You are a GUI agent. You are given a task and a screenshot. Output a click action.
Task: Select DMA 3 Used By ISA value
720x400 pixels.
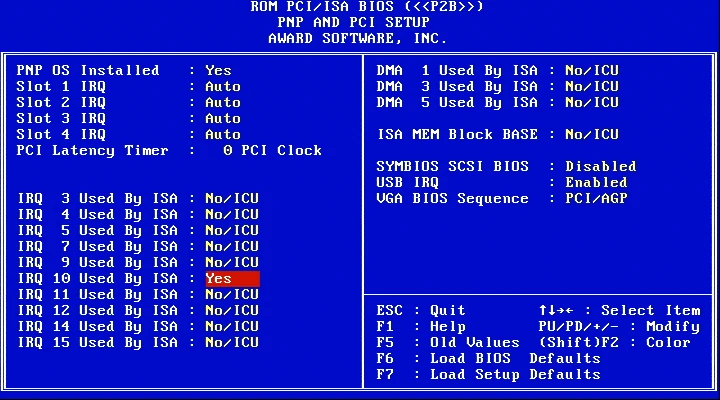592,86
